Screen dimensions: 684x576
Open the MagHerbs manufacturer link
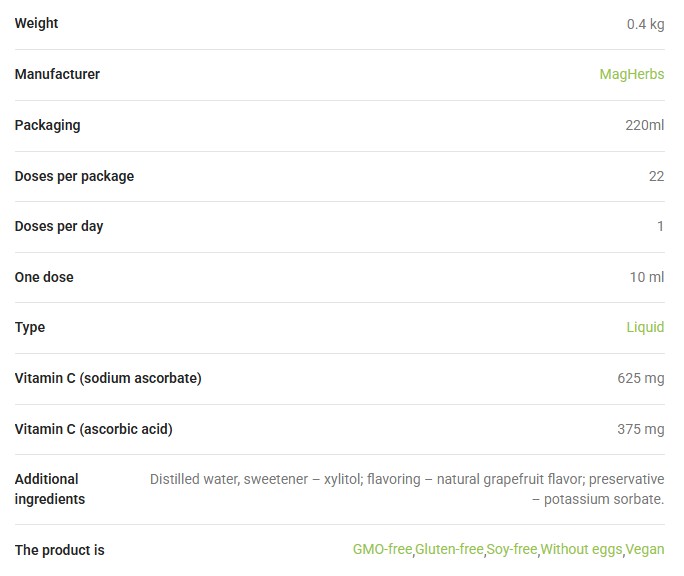tap(631, 74)
